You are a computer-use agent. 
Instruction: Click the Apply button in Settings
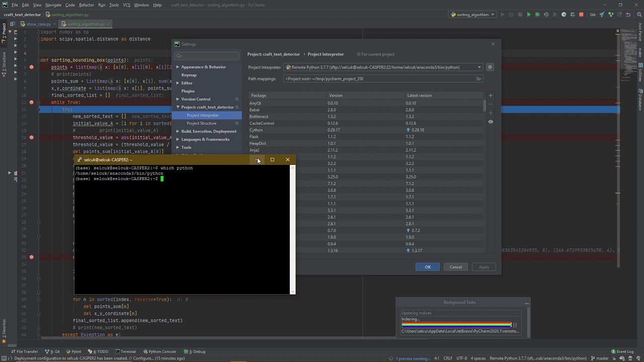(x=484, y=267)
